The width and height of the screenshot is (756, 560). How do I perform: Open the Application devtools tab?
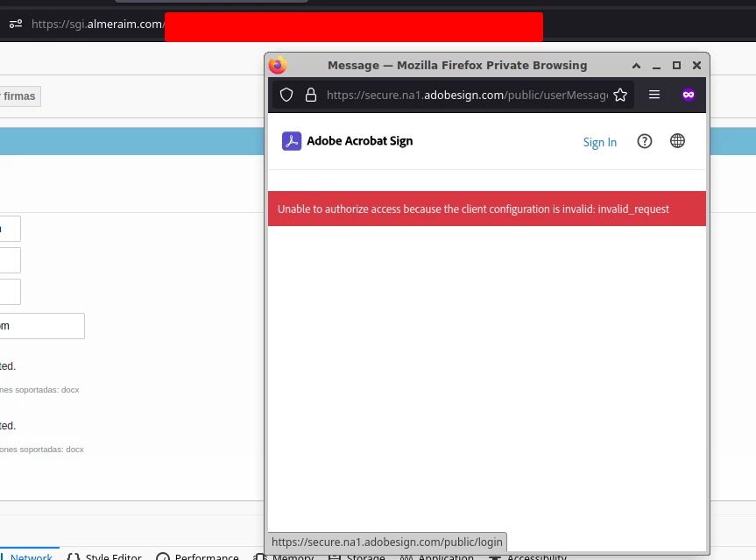click(437, 556)
